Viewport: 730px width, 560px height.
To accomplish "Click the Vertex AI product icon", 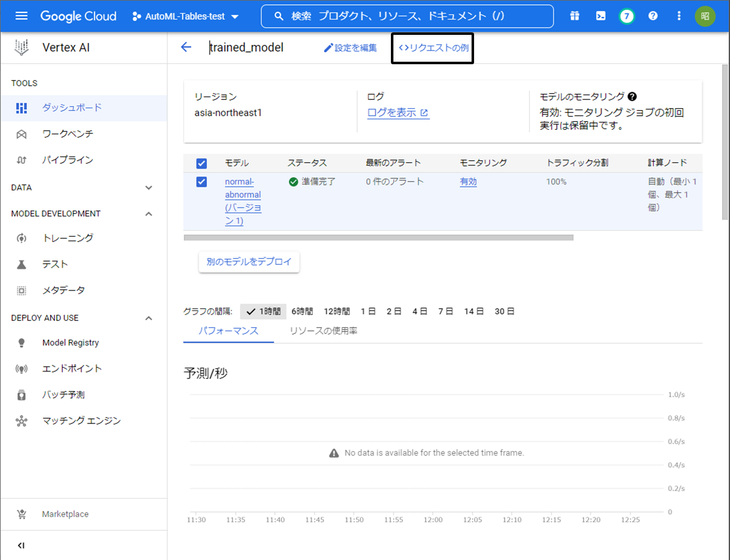I will 21,47.
